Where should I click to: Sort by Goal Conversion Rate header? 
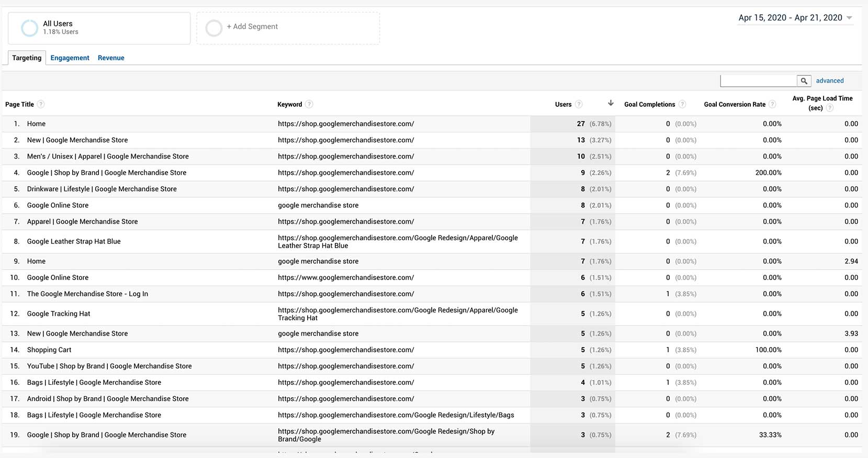pos(735,104)
